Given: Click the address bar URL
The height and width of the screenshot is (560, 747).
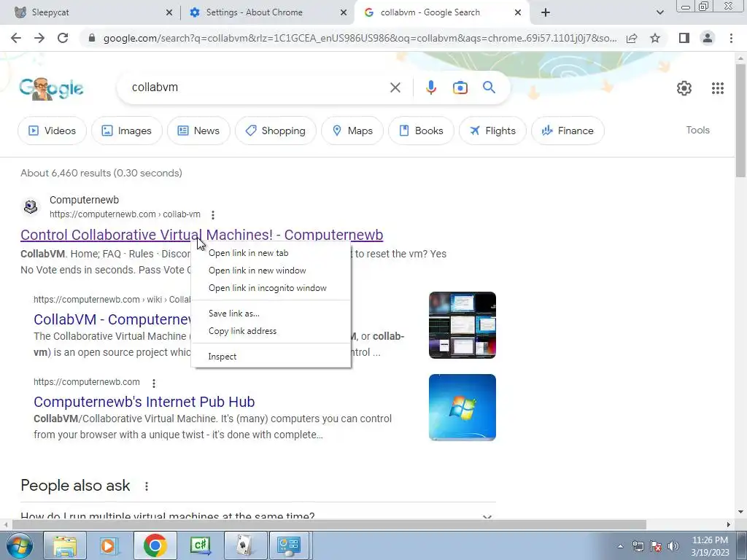Looking at the screenshot, I should click(360, 38).
